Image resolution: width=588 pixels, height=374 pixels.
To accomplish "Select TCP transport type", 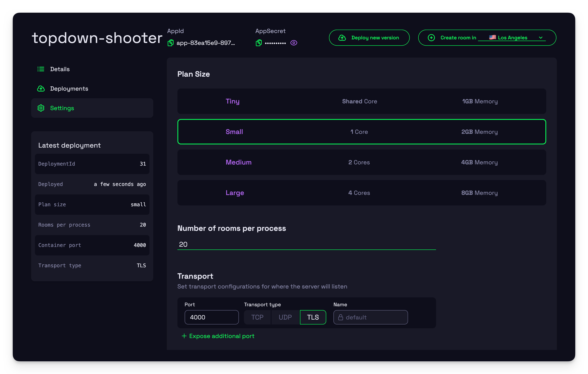I will click(257, 317).
